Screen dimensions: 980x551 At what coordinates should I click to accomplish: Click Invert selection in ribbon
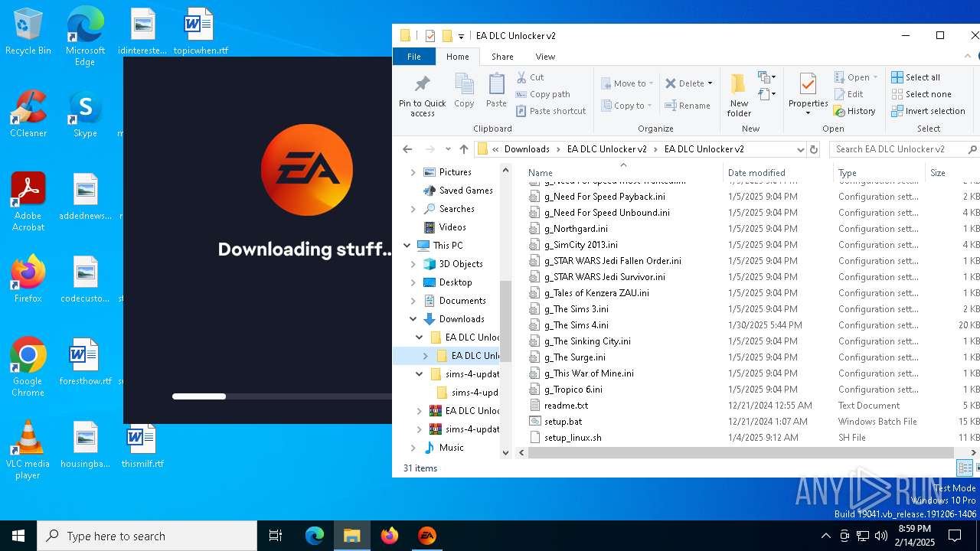click(x=928, y=111)
